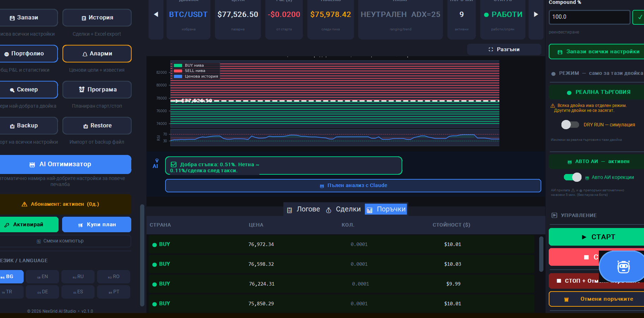Expand chart with Разгъни button

tap(504, 49)
